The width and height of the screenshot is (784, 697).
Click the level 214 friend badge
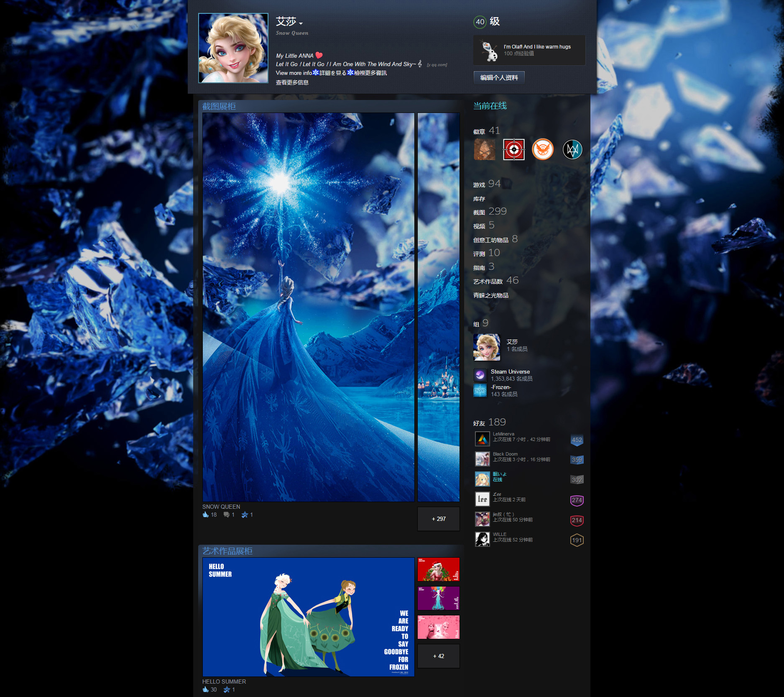click(x=577, y=520)
